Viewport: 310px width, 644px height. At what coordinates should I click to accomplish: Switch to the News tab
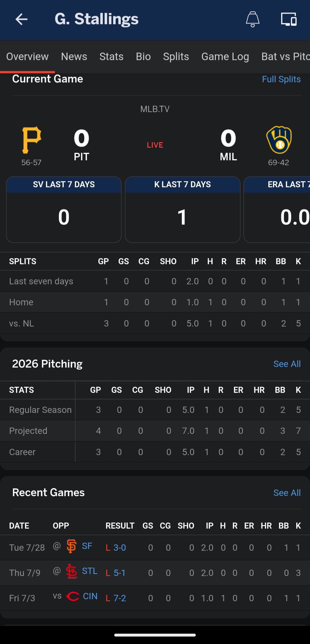click(74, 57)
